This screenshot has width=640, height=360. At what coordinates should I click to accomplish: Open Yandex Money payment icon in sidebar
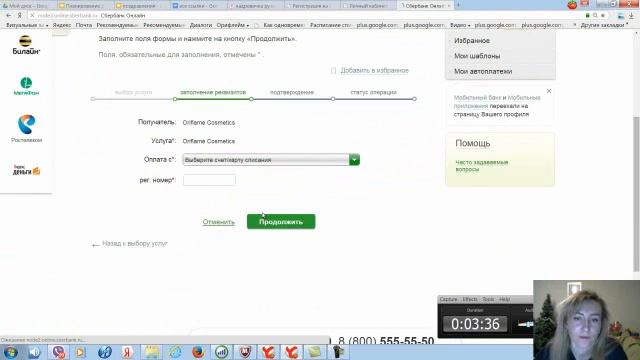click(x=27, y=170)
